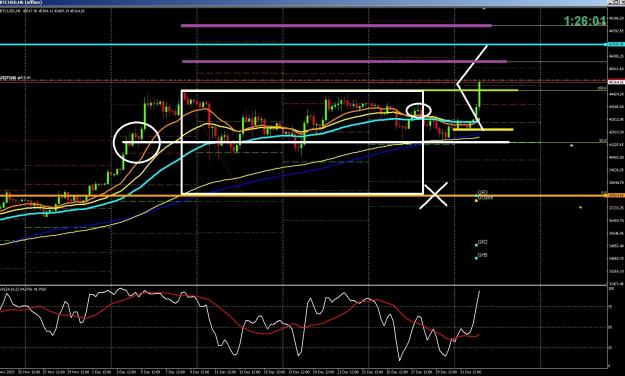Screen dimensions: 625x376
Task: Click the DR2 pivot level label
Action: [x=483, y=242]
